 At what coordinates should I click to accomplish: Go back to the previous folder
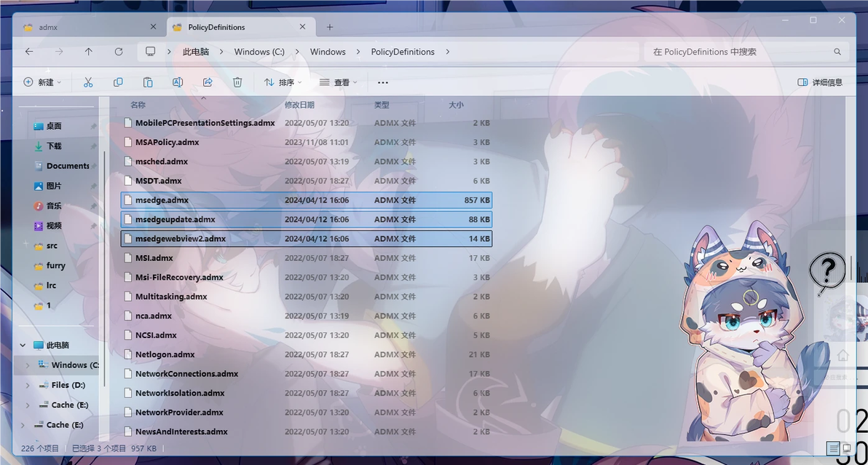pyautogui.click(x=29, y=52)
